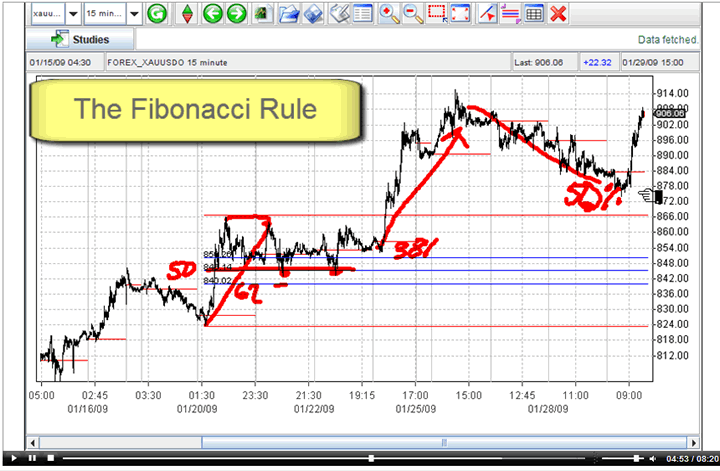Image resolution: width=720 pixels, height=471 pixels.
Task: Click the 01/20/09 date axis label
Action: point(197,409)
